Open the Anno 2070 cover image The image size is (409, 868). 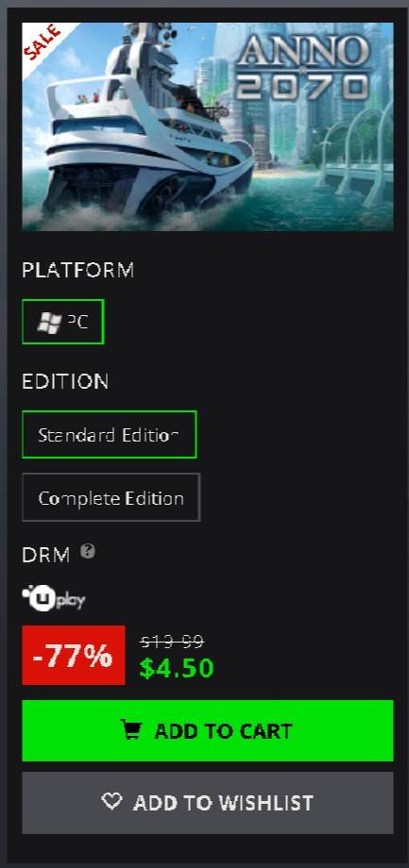click(208, 126)
